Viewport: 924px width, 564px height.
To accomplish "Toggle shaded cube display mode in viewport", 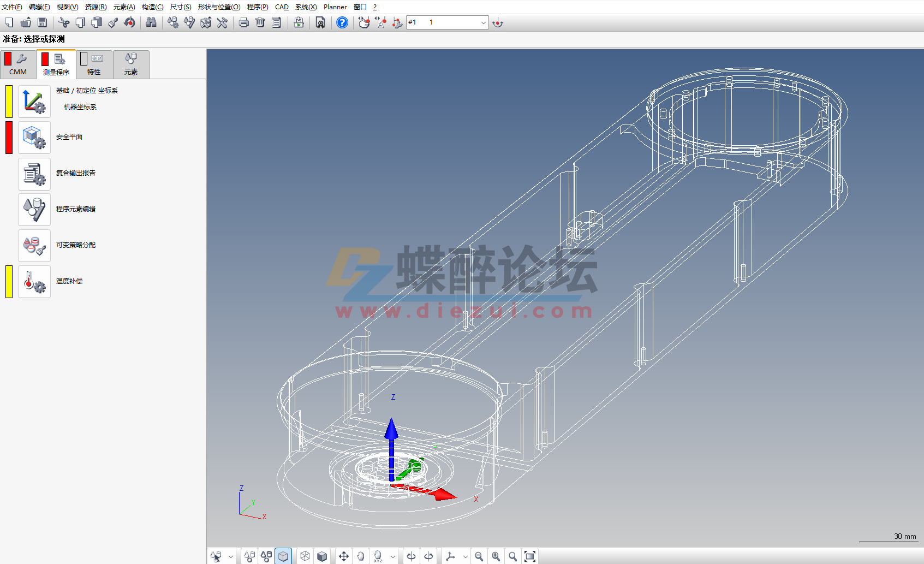I will point(284,556).
